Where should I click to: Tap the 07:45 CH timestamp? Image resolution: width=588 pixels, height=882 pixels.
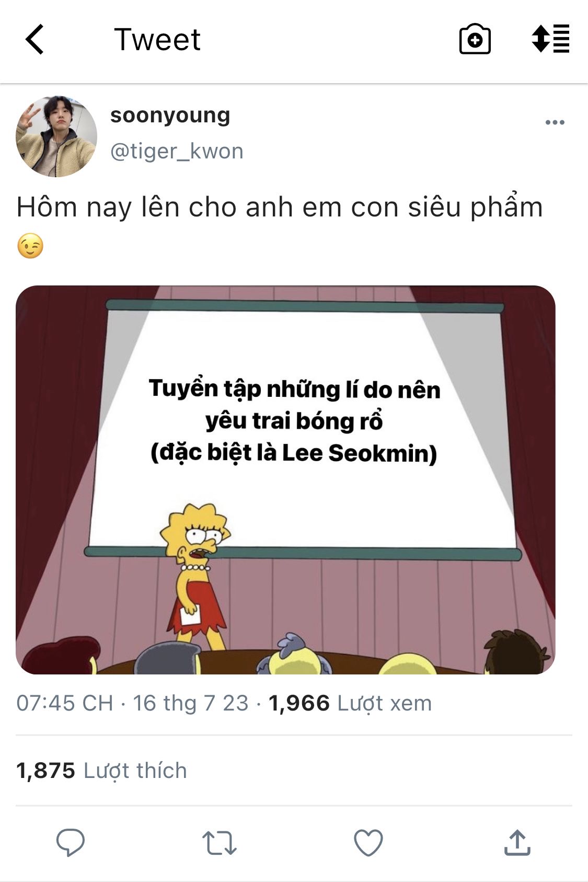pyautogui.click(x=65, y=703)
